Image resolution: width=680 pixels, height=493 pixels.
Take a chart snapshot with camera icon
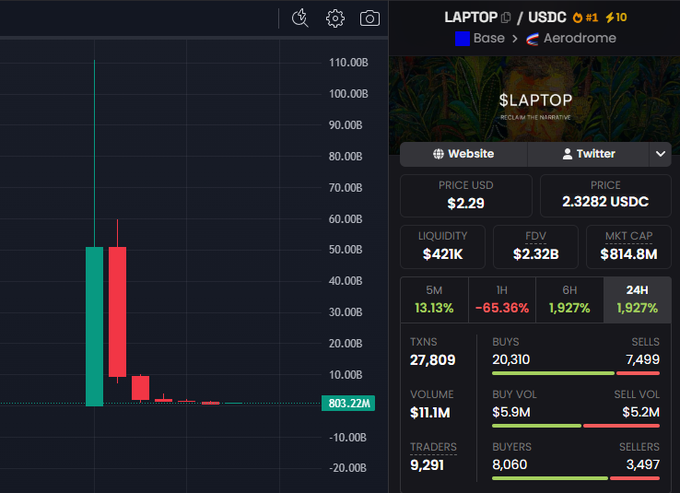click(369, 18)
